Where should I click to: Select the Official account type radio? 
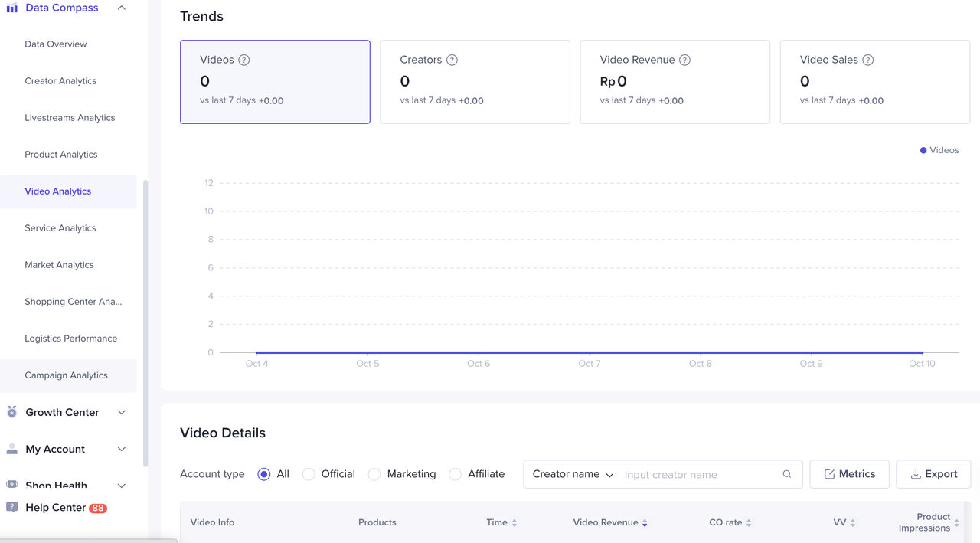pos(309,474)
